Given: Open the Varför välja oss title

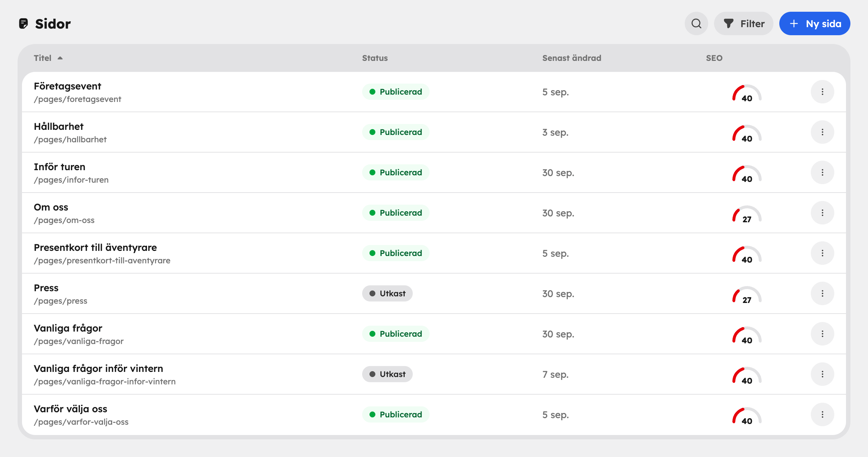Looking at the screenshot, I should [70, 409].
